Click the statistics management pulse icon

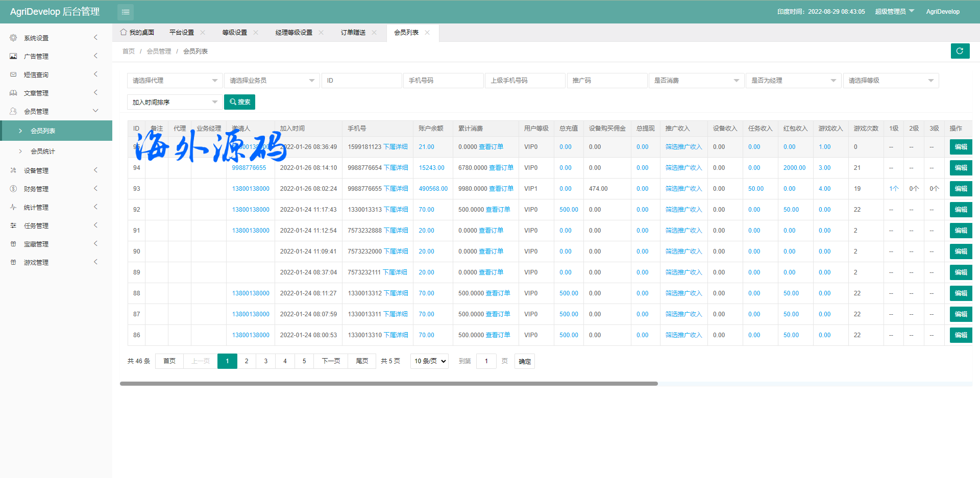click(x=13, y=207)
